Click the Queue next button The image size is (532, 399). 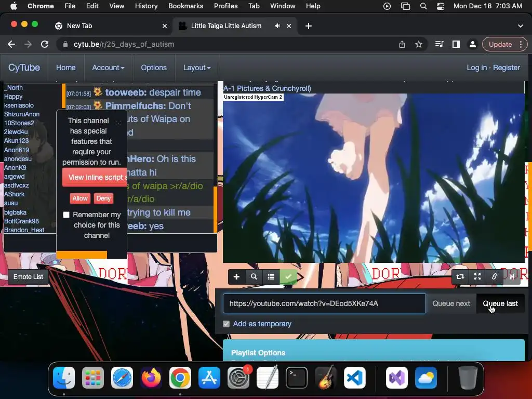pyautogui.click(x=451, y=303)
